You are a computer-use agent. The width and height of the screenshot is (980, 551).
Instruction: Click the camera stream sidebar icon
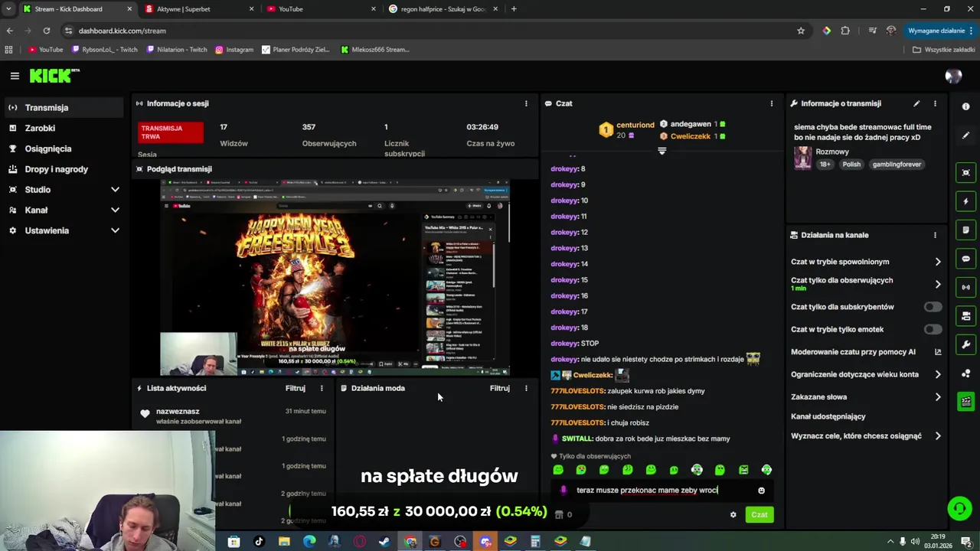(965, 315)
